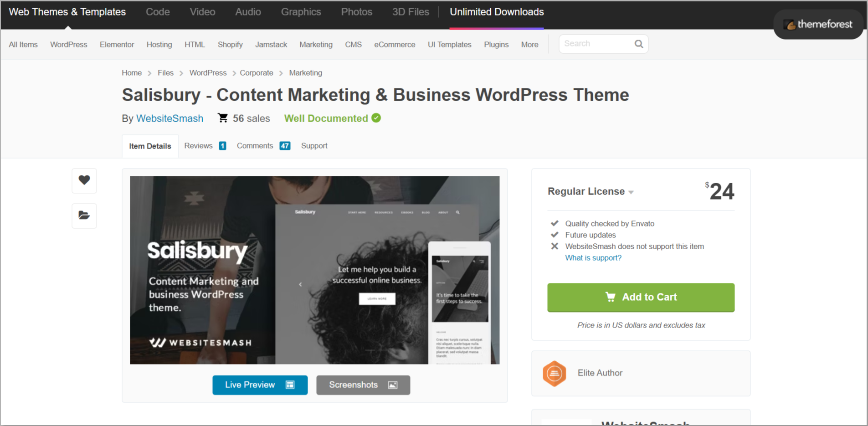The width and height of the screenshot is (868, 426).
Task: Click the What is support? link
Action: (x=593, y=258)
